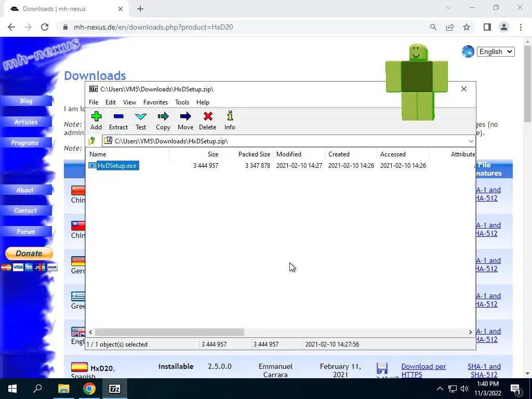Click the horizontal scrollbar right arrow
532x399 pixels.
click(x=470, y=332)
